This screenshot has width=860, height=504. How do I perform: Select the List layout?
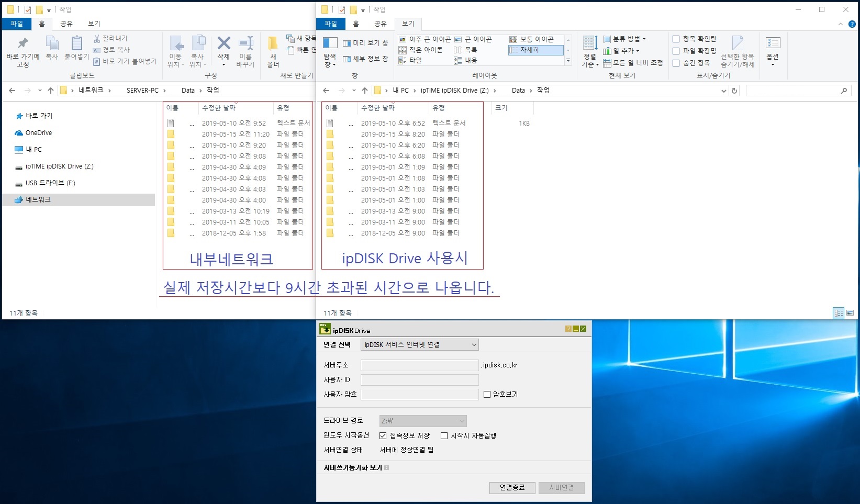pyautogui.click(x=466, y=50)
